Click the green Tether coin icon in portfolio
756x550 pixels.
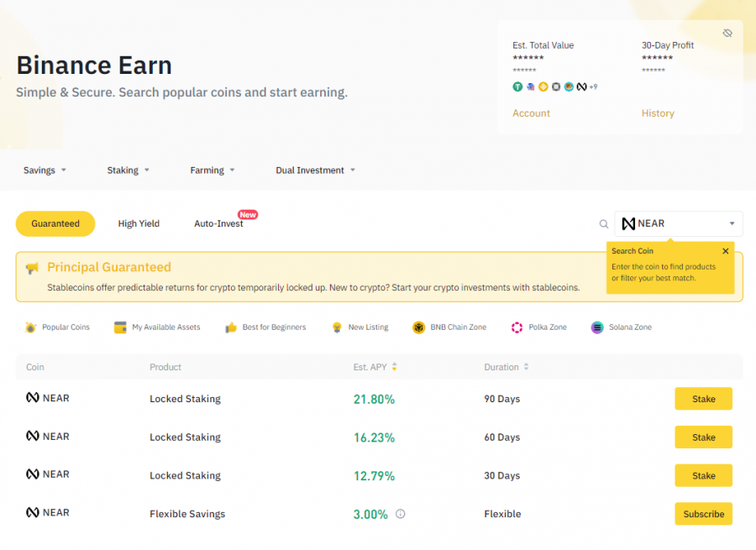[x=517, y=86]
